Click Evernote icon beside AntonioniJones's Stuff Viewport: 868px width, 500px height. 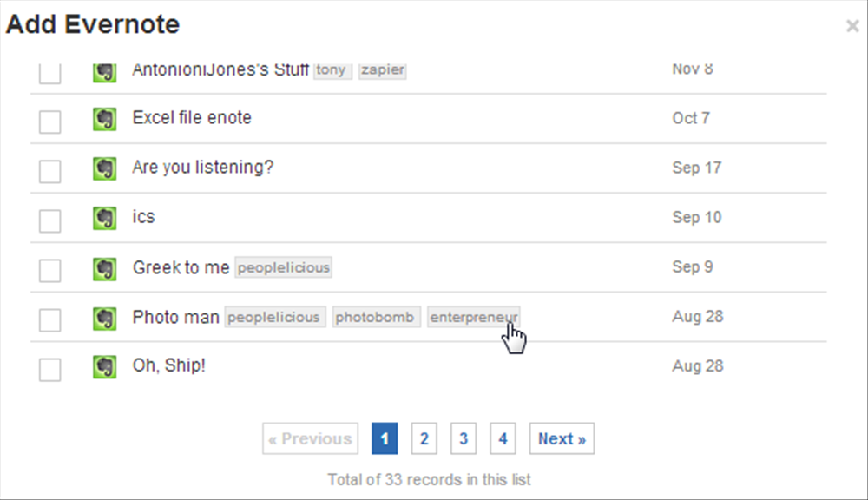click(105, 73)
